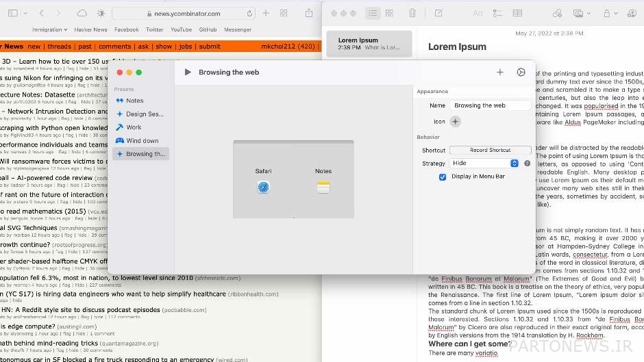
Task: Insert checklist in Notes
Action: coord(497,13)
